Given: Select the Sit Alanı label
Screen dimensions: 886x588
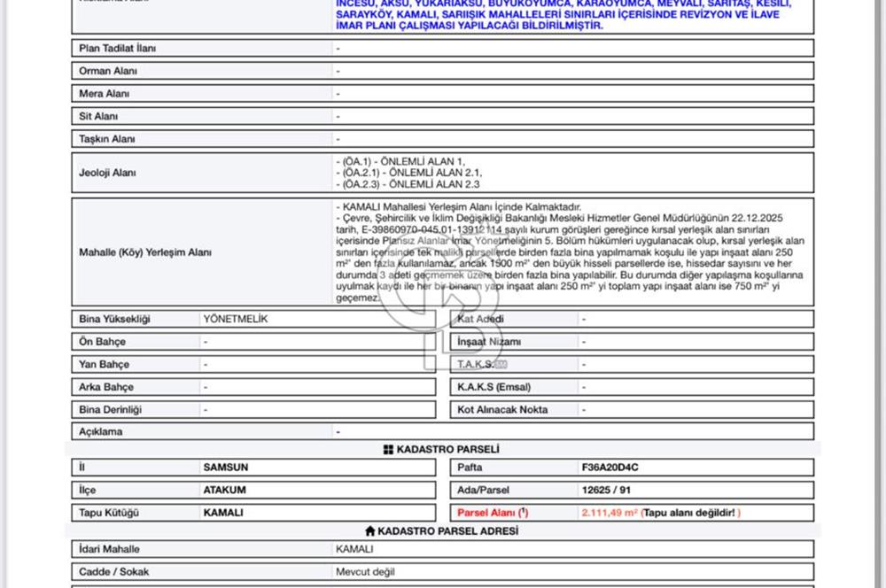Looking at the screenshot, I should 98,116.
